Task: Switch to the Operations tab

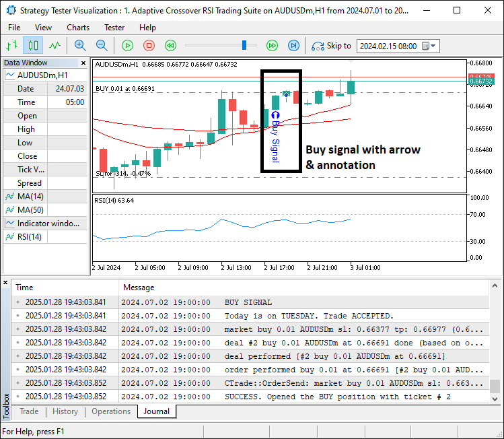Action: coord(111,411)
